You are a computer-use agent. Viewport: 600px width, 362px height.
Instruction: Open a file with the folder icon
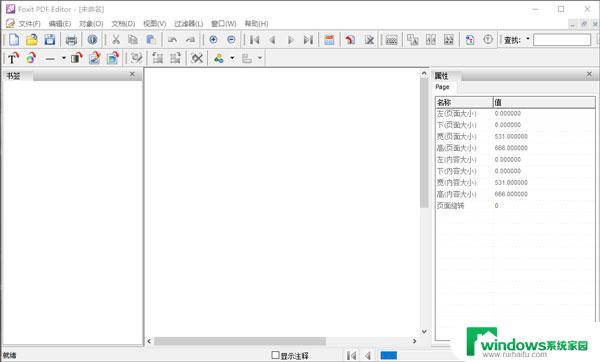[32, 39]
